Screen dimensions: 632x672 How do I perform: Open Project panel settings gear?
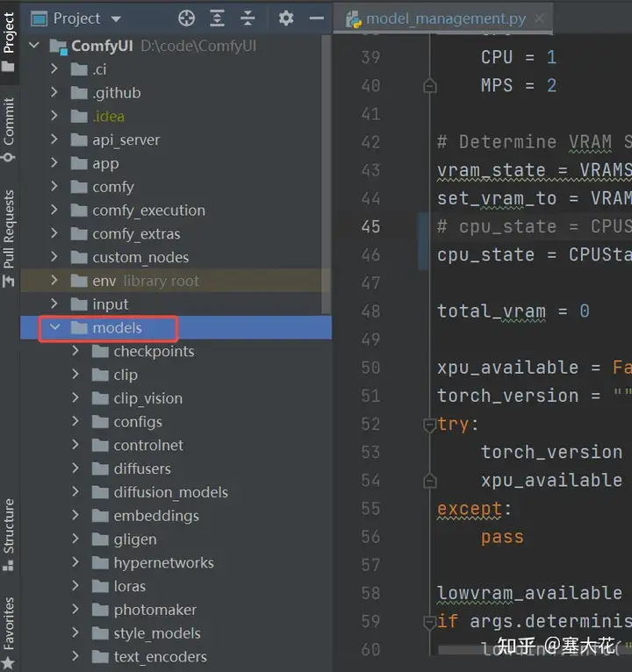286,18
